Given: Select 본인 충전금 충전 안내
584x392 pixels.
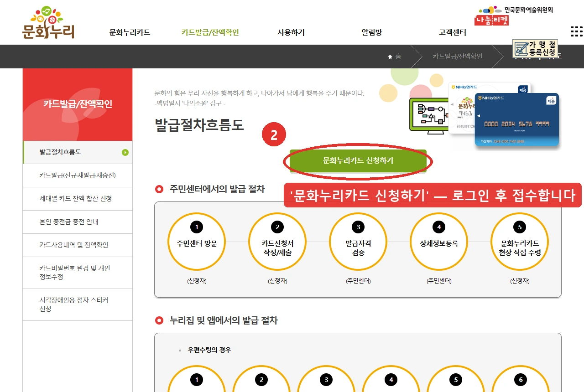Looking at the screenshot, I should 78,222.
